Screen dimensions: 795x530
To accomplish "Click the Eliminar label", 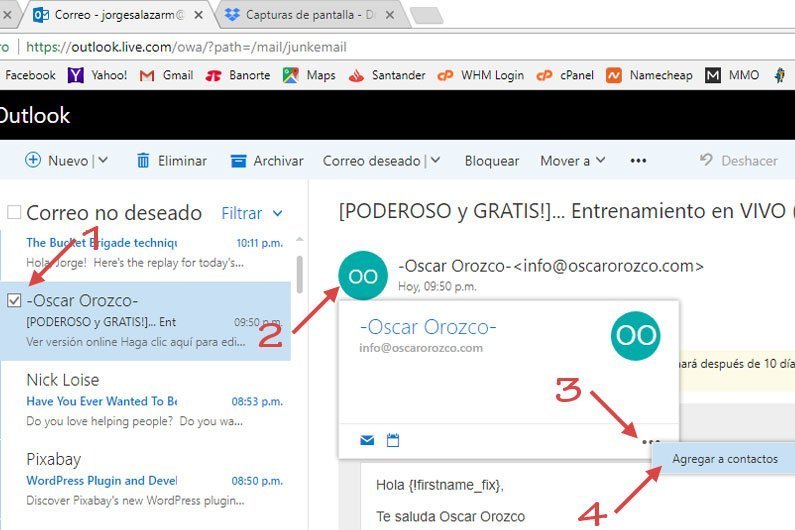I will coord(182,161).
